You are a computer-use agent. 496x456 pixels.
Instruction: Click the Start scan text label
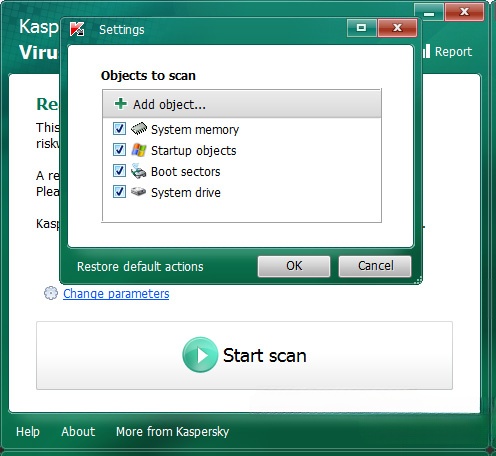click(265, 355)
